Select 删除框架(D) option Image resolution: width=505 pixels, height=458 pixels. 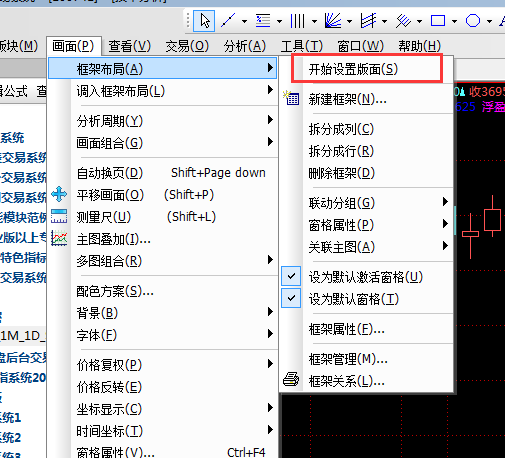point(367,173)
